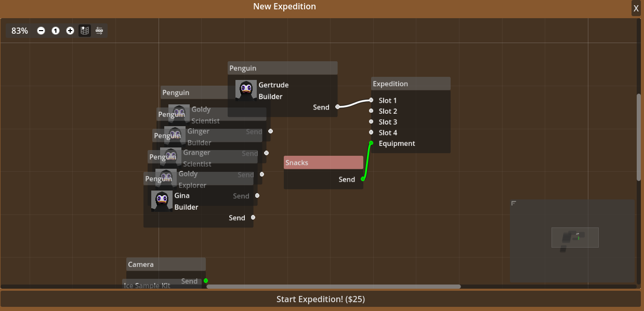Click the Granger name text
Screen dimensions: 644x311
coord(196,153)
